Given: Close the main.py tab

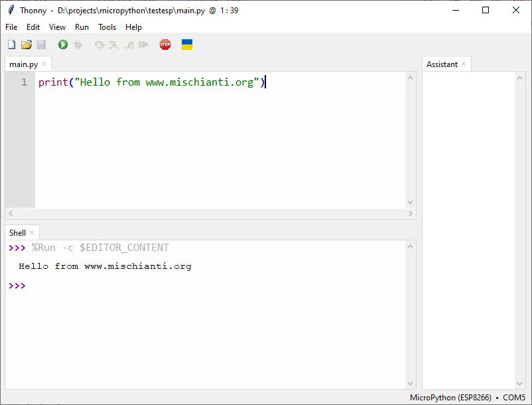Looking at the screenshot, I should click(x=44, y=64).
